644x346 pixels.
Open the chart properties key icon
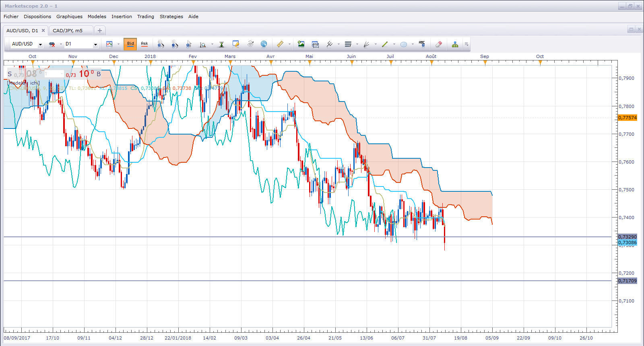coord(235,44)
